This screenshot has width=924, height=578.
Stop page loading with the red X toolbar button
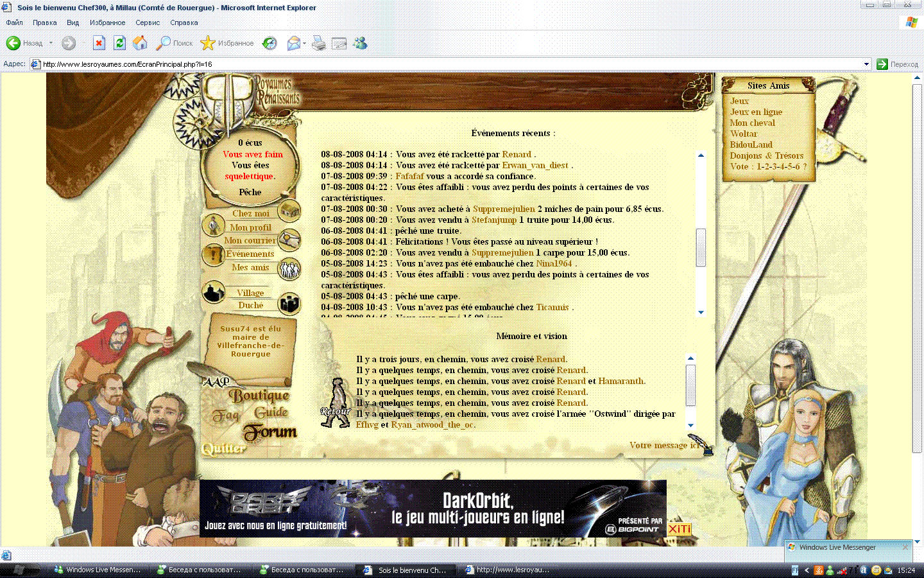(x=98, y=42)
